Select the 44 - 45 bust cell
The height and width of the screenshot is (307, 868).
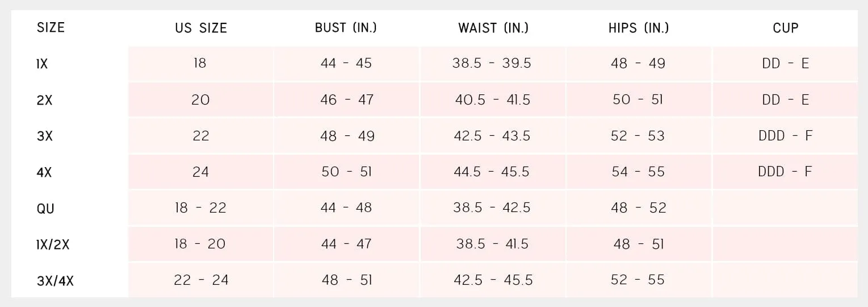[x=346, y=63]
